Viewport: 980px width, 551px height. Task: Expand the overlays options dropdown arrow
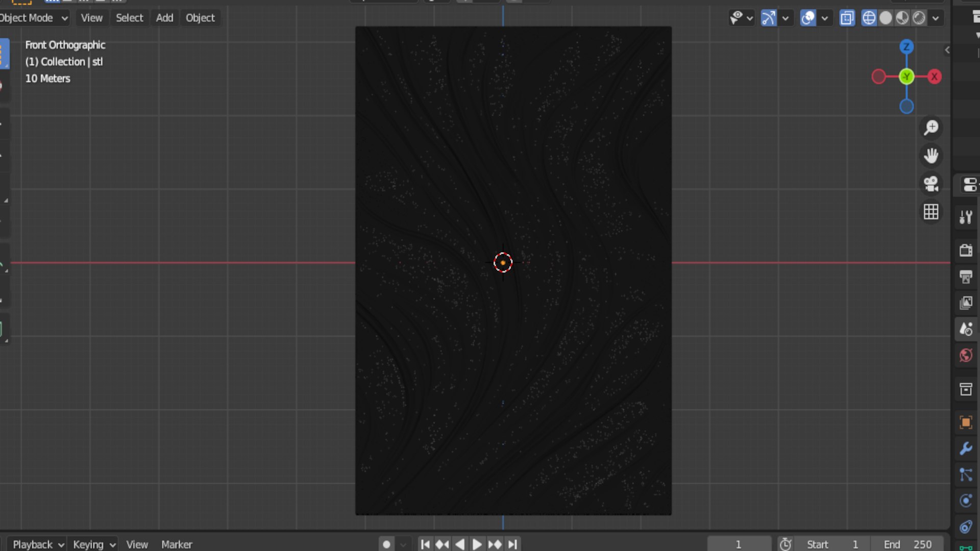click(x=825, y=18)
